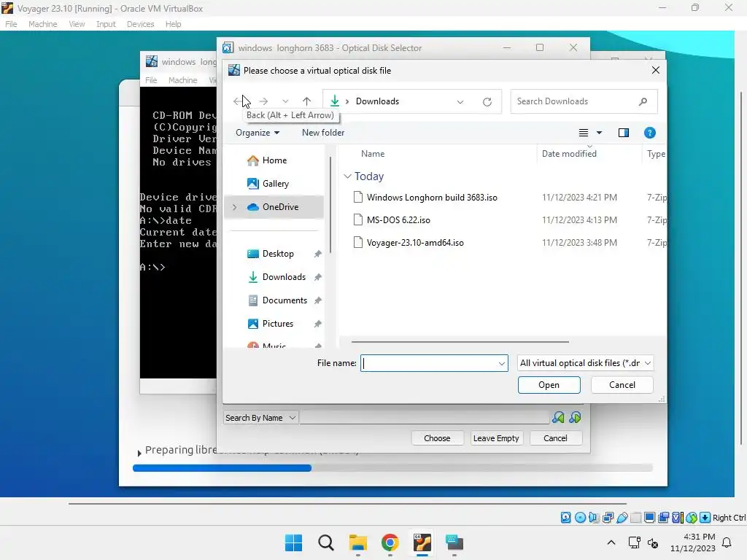Open VirtualBox File menu
747x560 pixels.
point(11,24)
